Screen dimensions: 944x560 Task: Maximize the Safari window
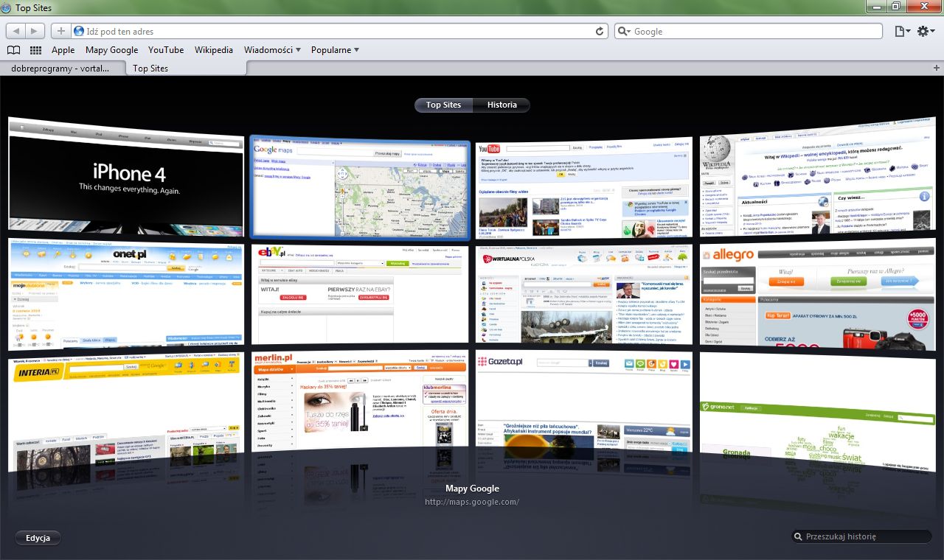895,6
